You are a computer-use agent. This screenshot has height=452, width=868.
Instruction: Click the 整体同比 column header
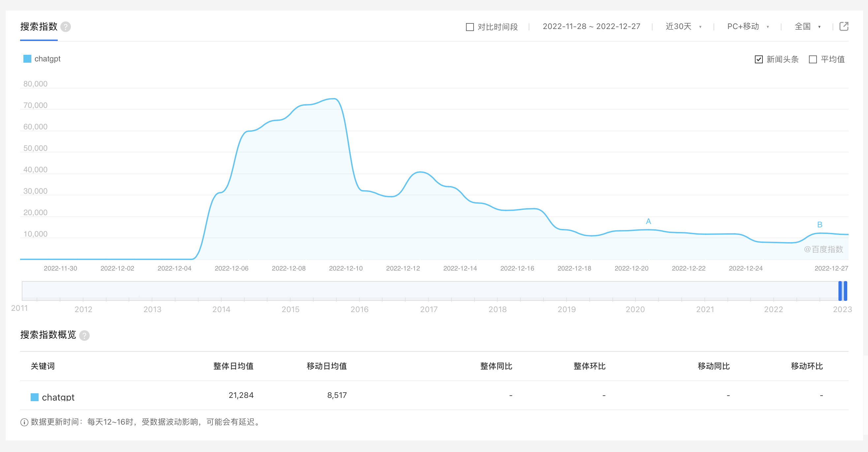coord(496,366)
